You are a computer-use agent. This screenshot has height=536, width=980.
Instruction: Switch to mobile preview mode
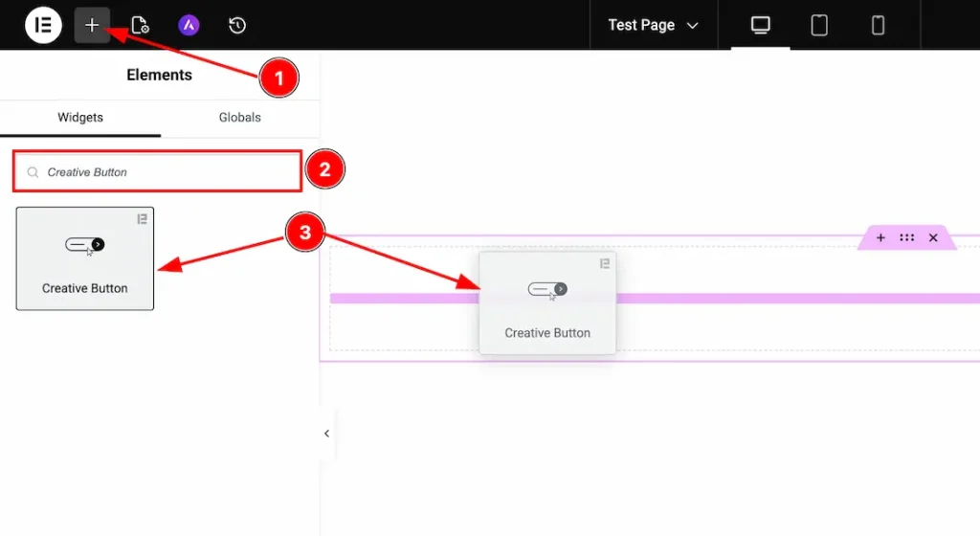(878, 25)
